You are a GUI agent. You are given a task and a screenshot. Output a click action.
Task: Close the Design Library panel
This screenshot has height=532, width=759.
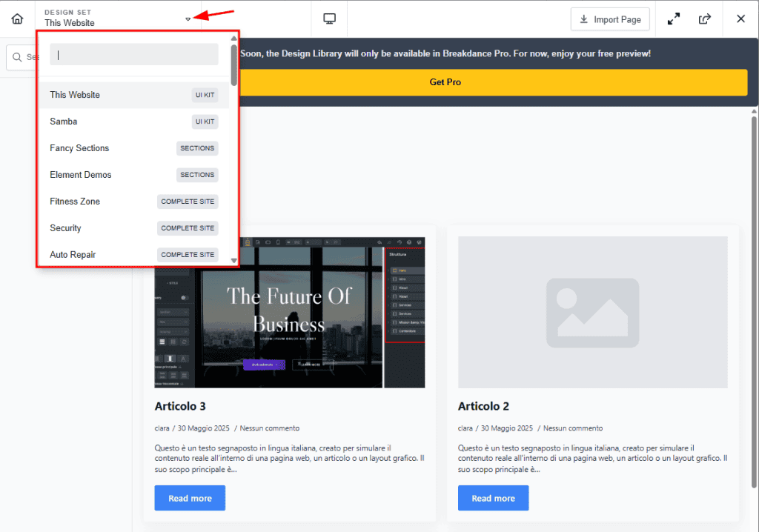click(740, 19)
